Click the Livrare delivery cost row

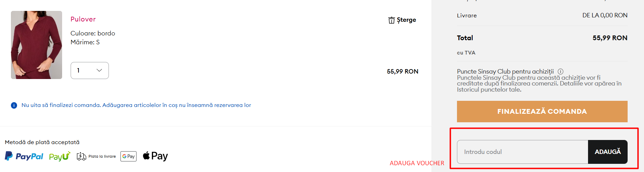click(x=542, y=15)
